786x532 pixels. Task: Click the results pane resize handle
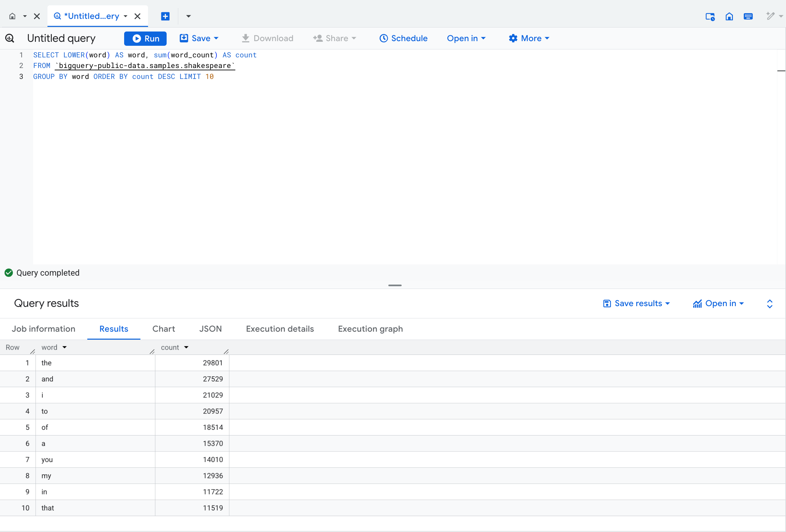[x=395, y=285]
